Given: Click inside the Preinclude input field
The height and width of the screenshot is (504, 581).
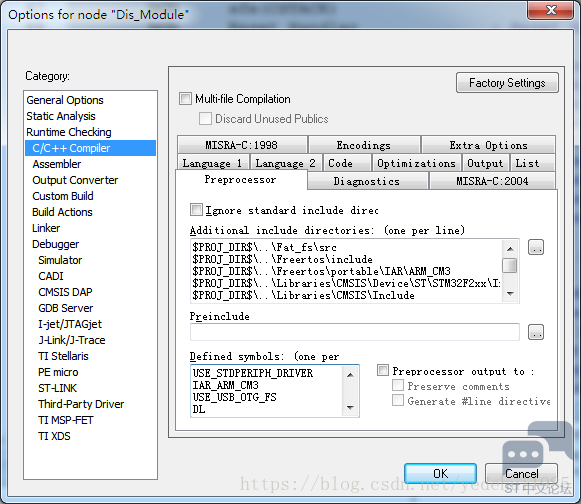Looking at the screenshot, I should pos(355,332).
